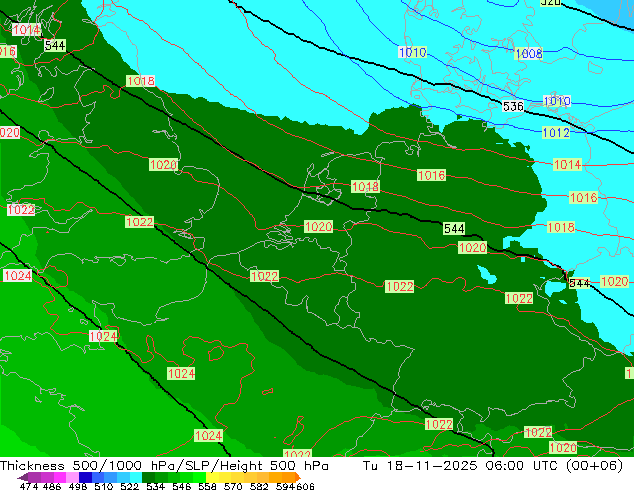Click the legend value 474
The width and height of the screenshot is (634, 490).
tap(29, 486)
